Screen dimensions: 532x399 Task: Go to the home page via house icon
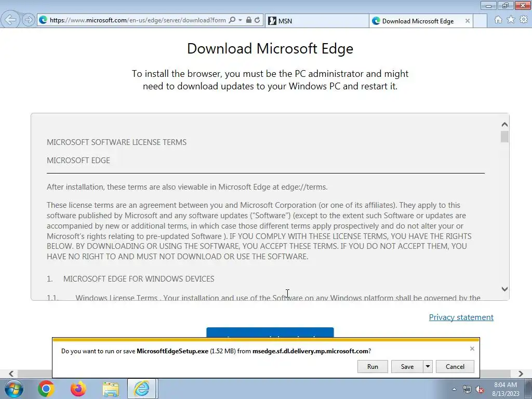(x=498, y=20)
